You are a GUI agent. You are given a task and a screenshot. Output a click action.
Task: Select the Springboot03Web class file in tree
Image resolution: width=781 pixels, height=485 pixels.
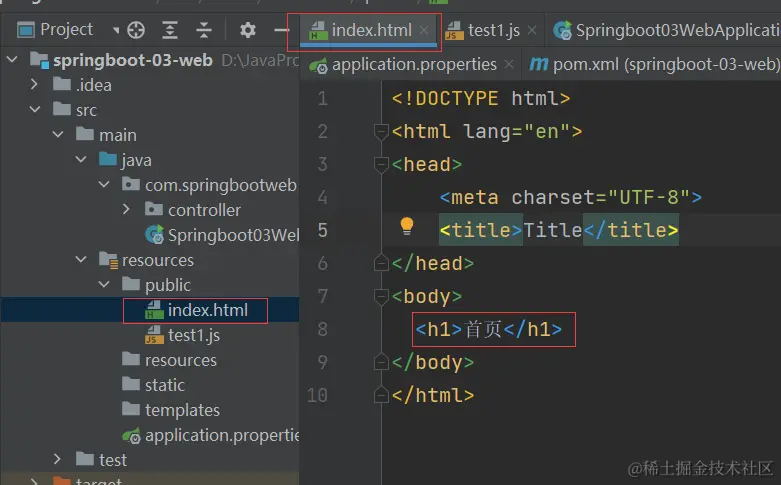[x=222, y=235]
